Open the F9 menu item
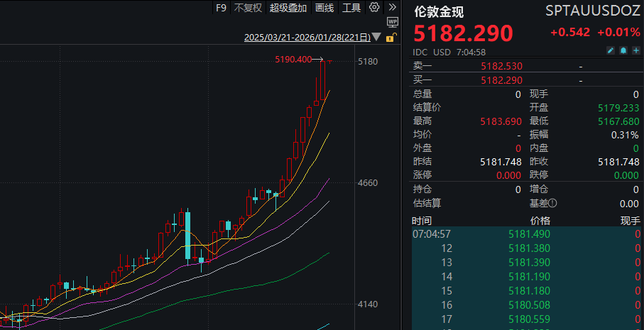Screen dimensions: 644x330 [x=221, y=8]
